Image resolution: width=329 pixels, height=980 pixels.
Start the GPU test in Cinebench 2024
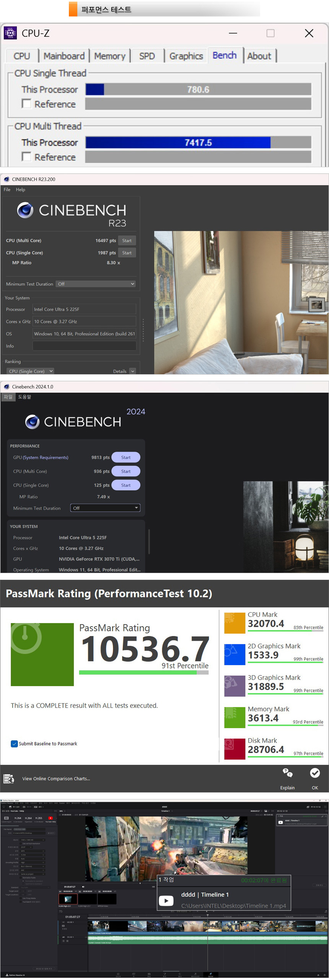coord(125,458)
